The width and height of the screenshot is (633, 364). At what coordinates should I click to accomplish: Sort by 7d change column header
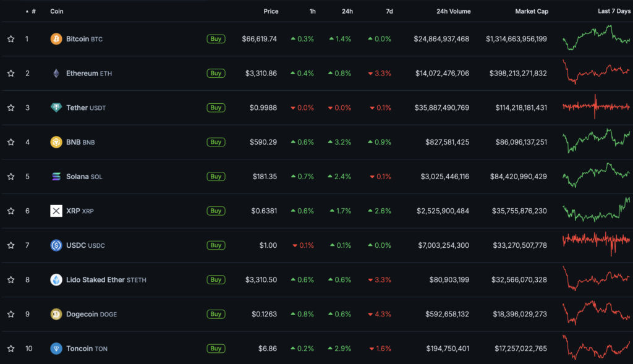[x=389, y=11]
